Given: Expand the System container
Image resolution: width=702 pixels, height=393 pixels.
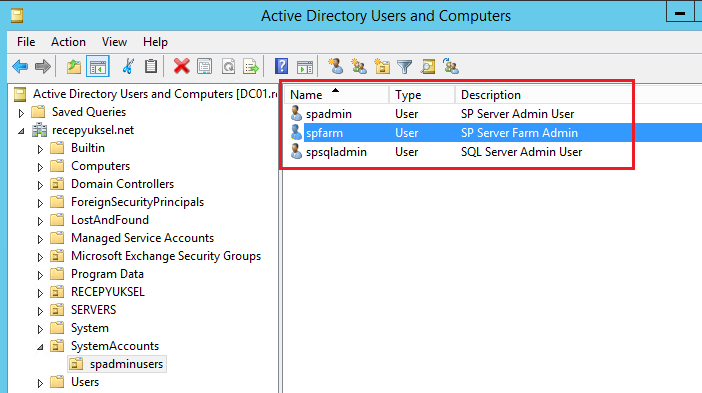Looking at the screenshot, I should pyautogui.click(x=40, y=329).
